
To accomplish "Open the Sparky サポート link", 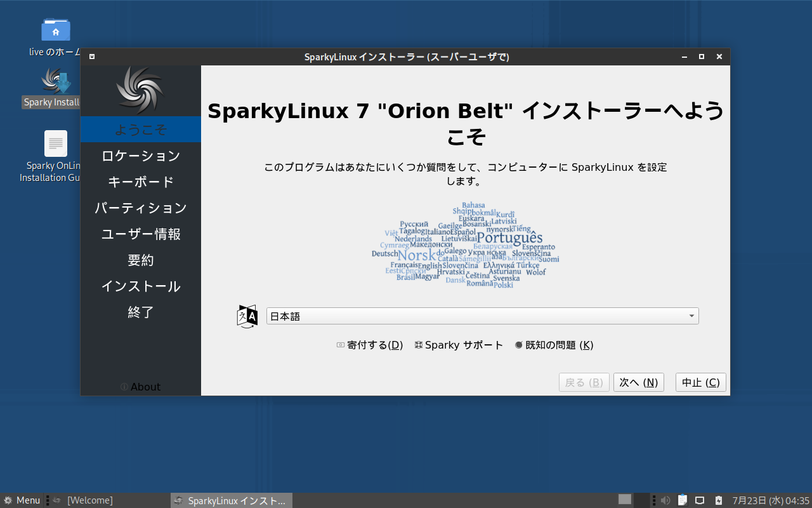I will click(x=459, y=345).
